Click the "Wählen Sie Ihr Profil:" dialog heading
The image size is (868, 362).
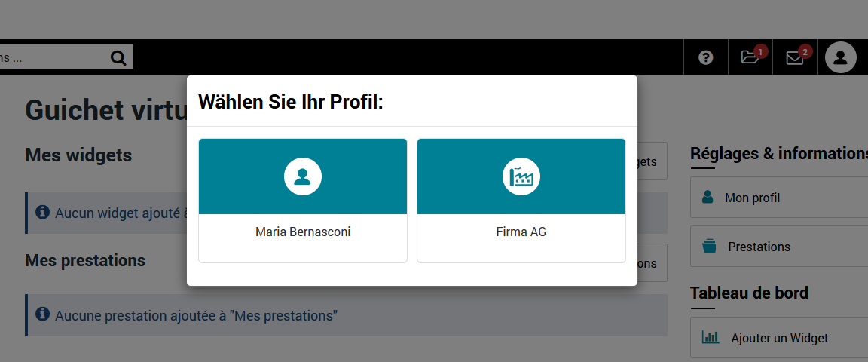coord(291,102)
